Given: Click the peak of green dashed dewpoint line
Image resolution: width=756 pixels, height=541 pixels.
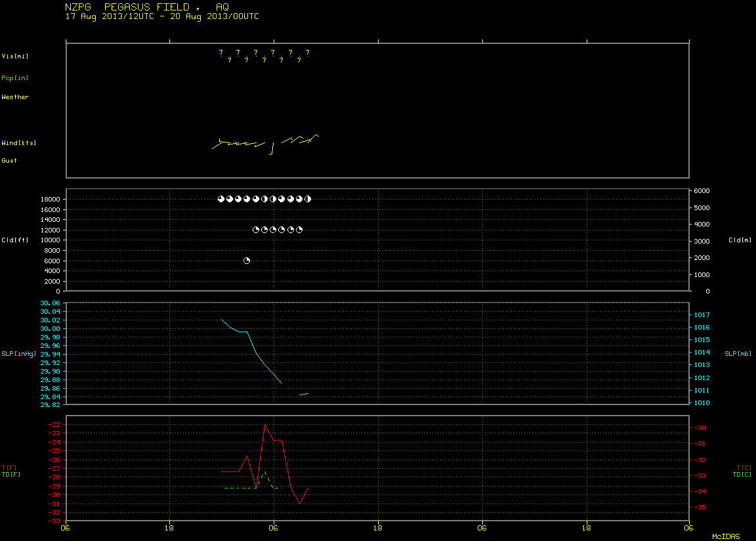Looking at the screenshot, I should [264, 472].
